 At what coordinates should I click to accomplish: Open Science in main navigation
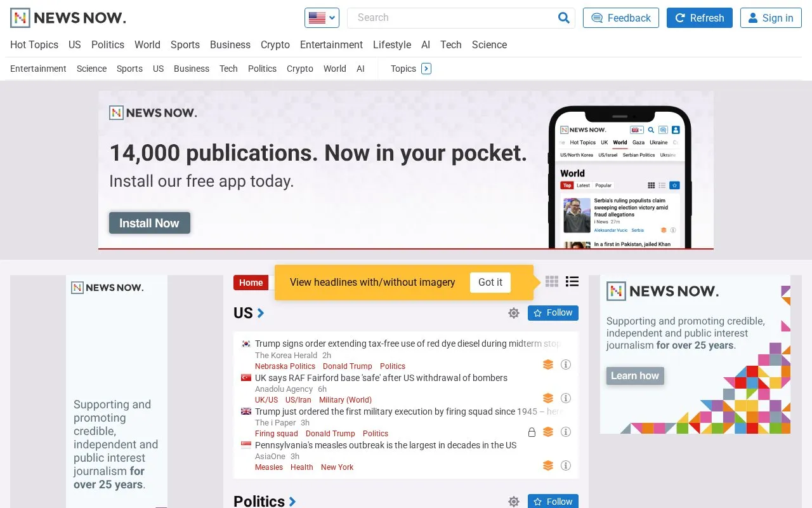click(x=489, y=44)
